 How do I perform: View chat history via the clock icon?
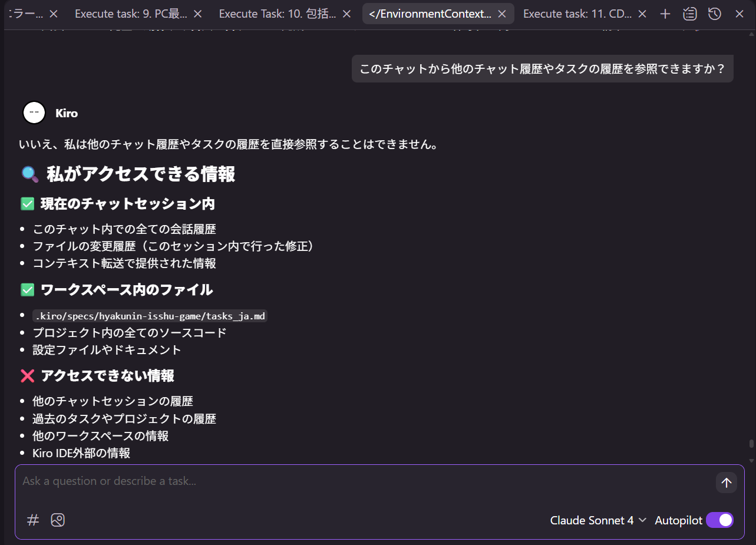(715, 13)
